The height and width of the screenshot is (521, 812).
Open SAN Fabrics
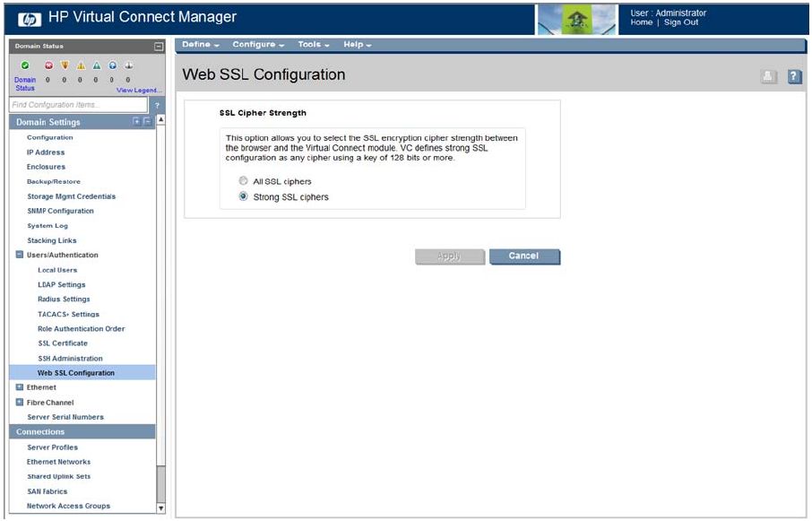pos(48,491)
